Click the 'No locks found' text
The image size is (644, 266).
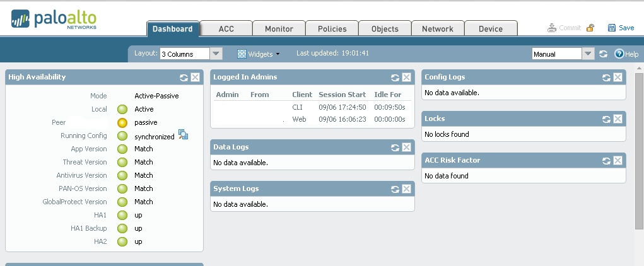447,134
